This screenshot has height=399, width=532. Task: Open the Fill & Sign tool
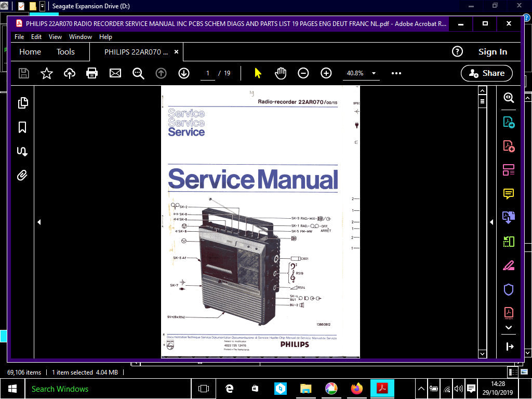pyautogui.click(x=508, y=265)
